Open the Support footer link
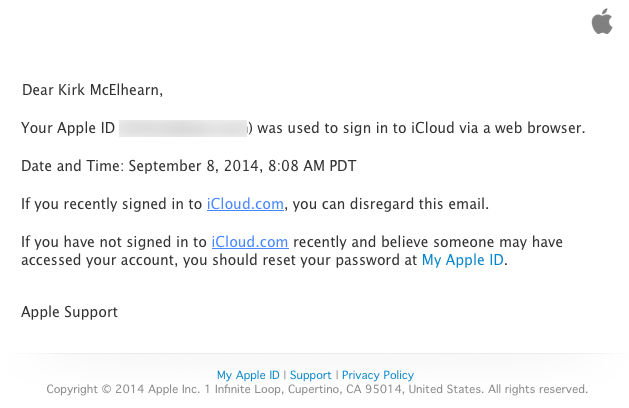This screenshot has height=408, width=629. click(x=310, y=375)
